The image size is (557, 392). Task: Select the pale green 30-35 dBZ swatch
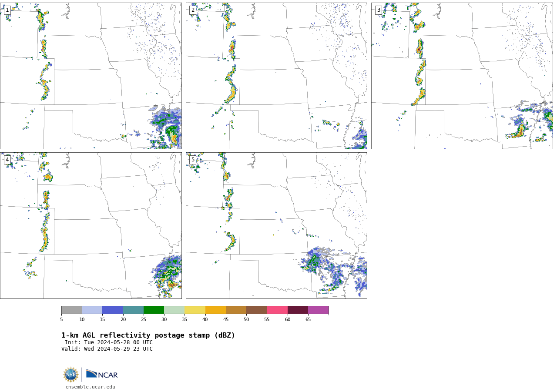tap(174, 310)
